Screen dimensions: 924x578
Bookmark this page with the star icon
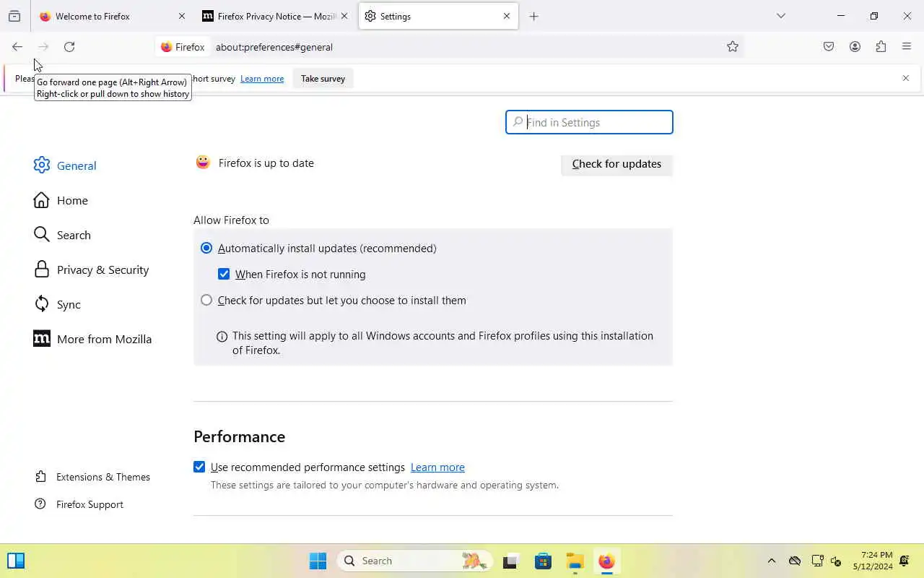(x=733, y=47)
